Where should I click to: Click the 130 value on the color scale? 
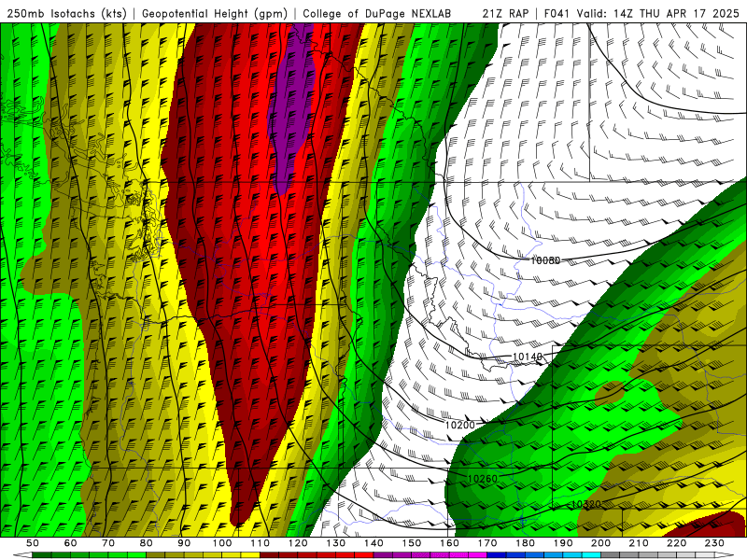[336, 543]
